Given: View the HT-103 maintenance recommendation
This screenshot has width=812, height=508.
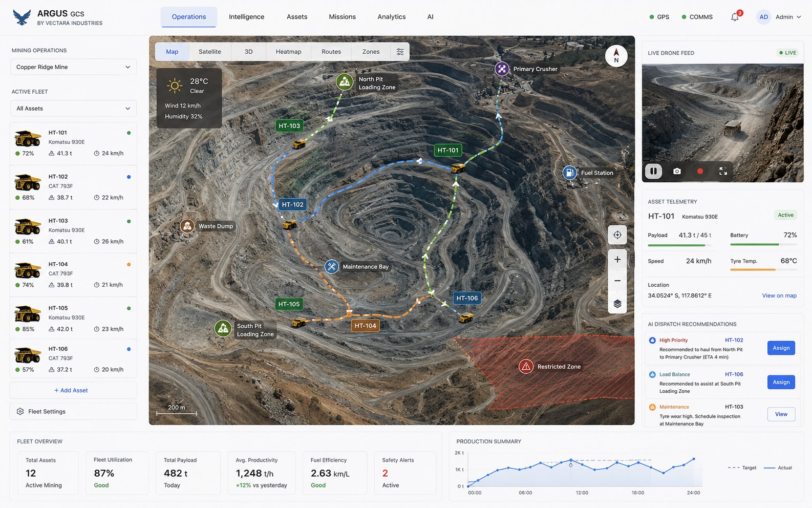Looking at the screenshot, I should 781,414.
